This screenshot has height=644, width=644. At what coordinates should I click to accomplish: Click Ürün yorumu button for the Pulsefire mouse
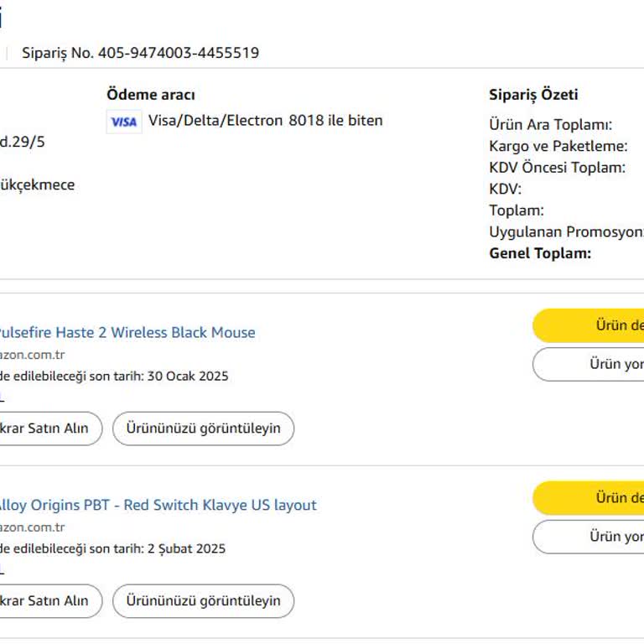[x=589, y=364]
